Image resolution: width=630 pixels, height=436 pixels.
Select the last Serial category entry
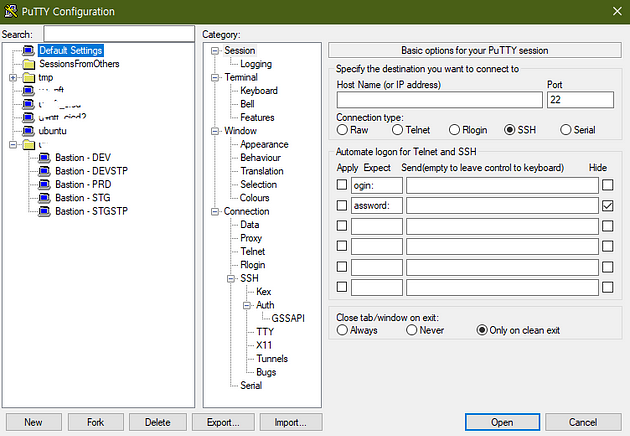tap(251, 385)
